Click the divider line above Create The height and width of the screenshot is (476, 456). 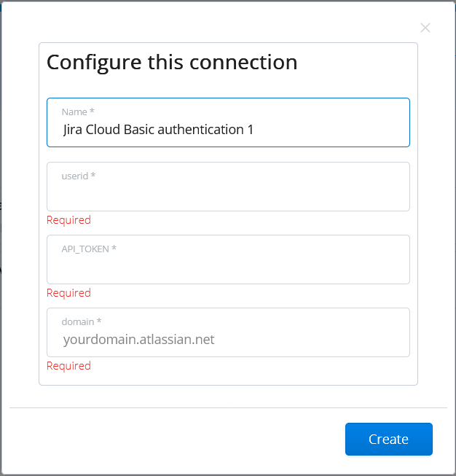[x=228, y=407]
